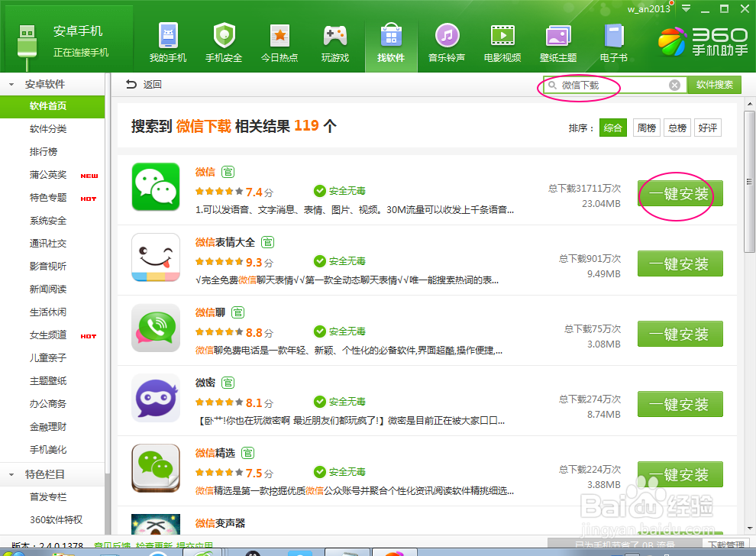Screen dimensions: 756x556
Task: Open the 微密 app icon
Action: coord(156,398)
